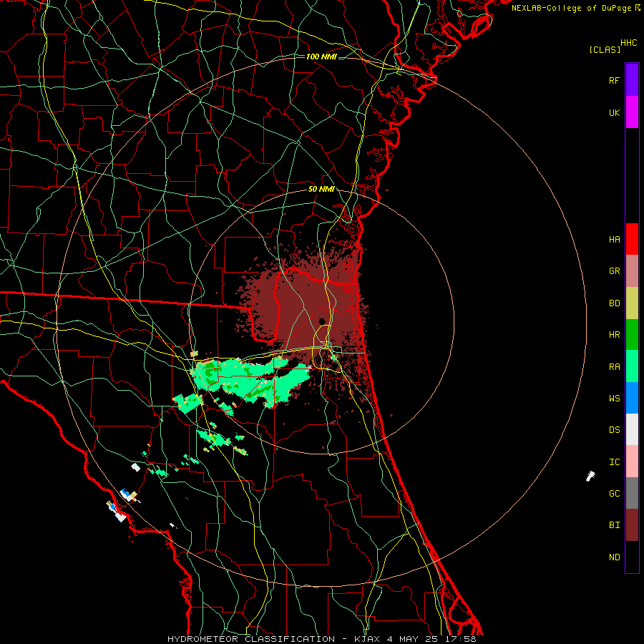This screenshot has width=644, height=644.
Task: Click the WS legend label
Action: coord(614,399)
